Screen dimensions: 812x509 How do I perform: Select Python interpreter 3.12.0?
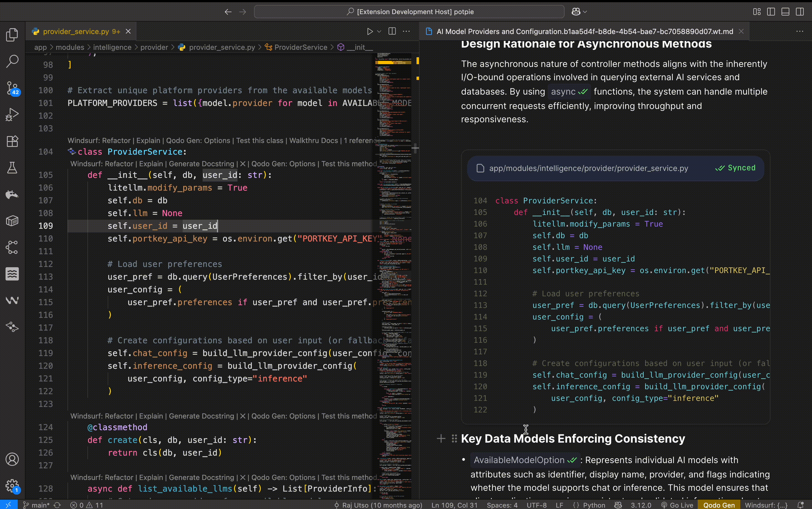641,505
